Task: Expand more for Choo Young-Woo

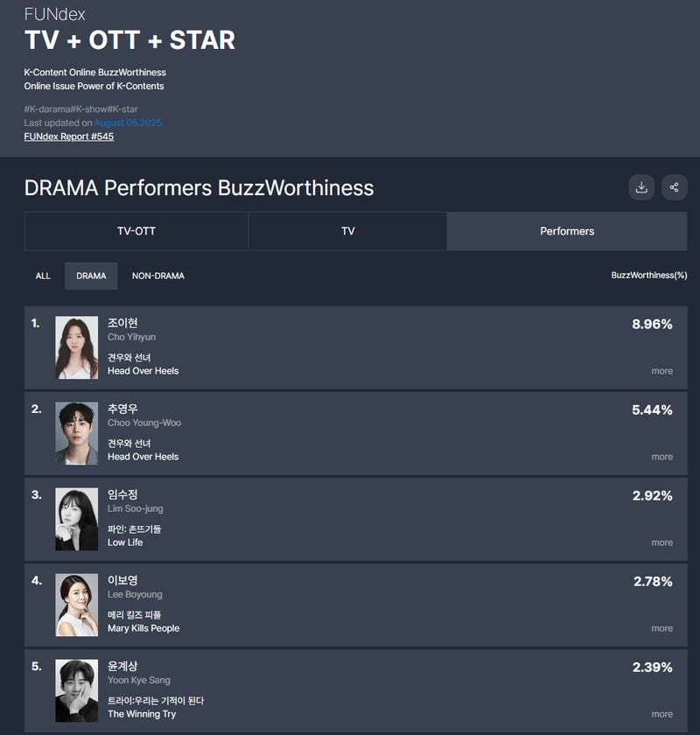Action: point(662,457)
